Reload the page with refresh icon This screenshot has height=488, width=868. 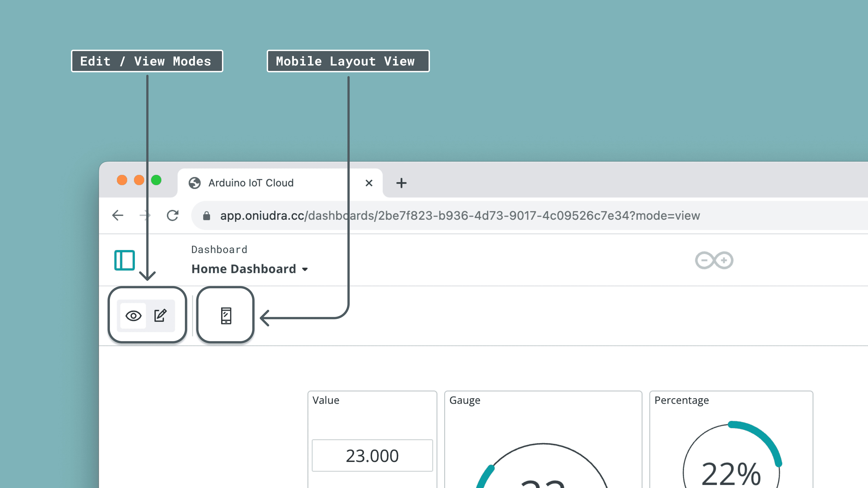[x=173, y=215]
